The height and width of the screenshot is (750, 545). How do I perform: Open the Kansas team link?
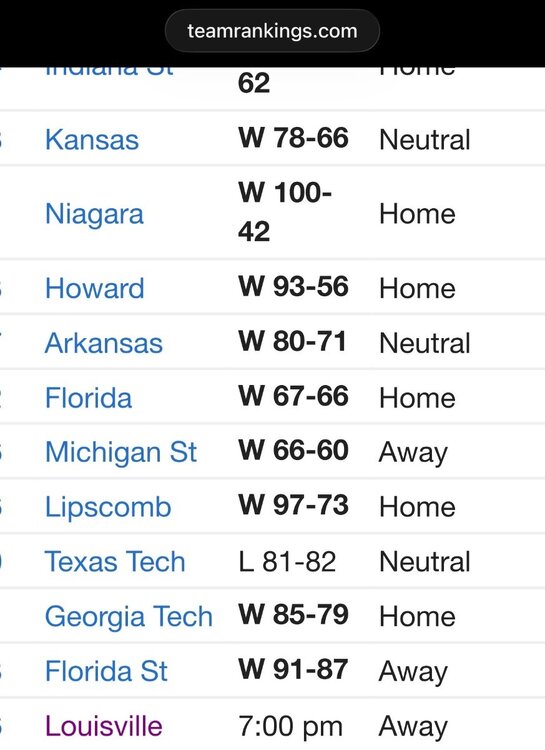coord(92,140)
